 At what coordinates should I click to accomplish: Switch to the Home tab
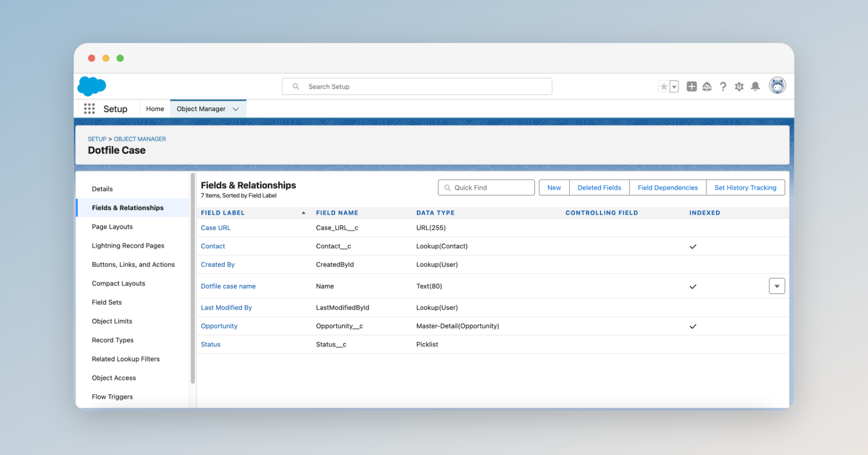point(155,109)
